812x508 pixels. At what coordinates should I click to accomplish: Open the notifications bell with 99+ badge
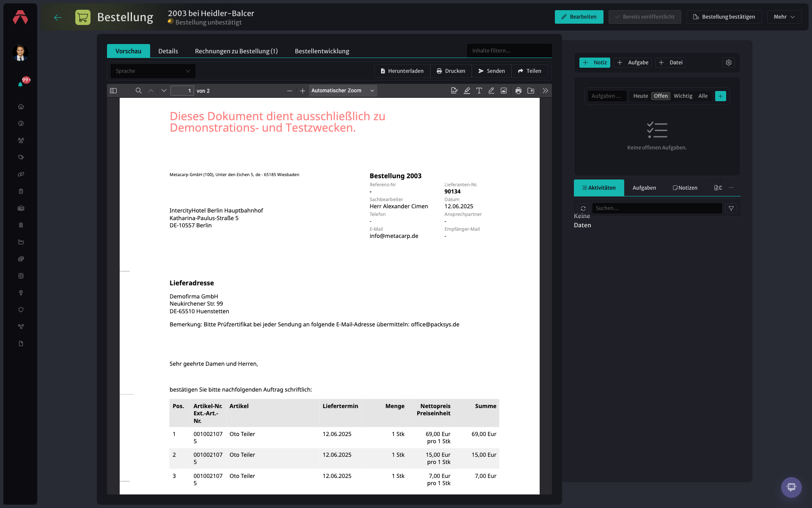tap(20, 84)
